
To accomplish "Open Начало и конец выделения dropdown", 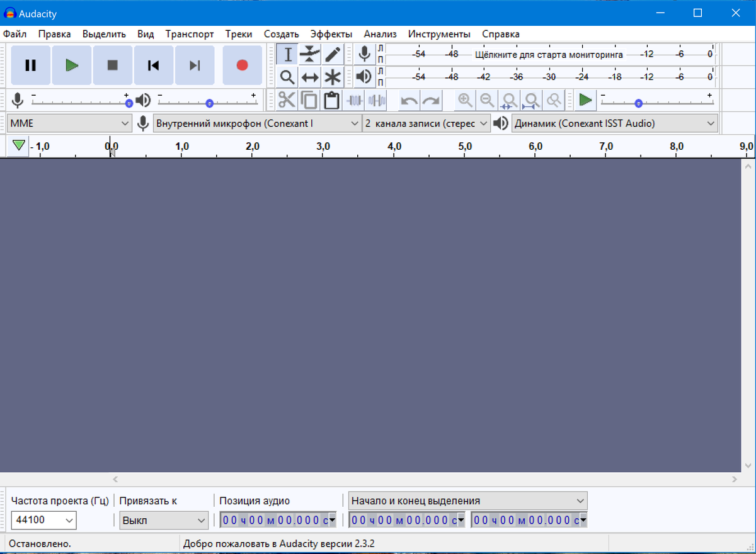I will point(468,500).
